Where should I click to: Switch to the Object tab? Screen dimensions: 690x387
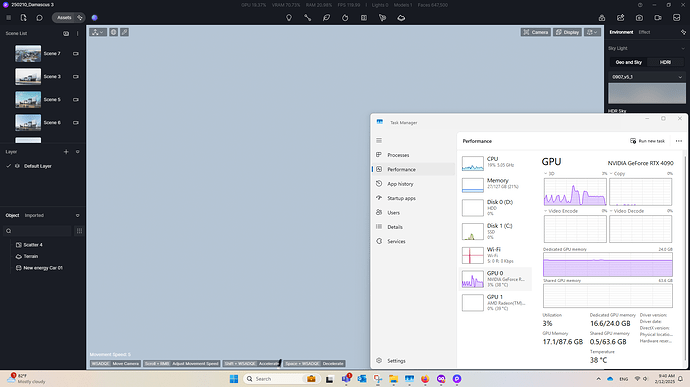(12, 215)
